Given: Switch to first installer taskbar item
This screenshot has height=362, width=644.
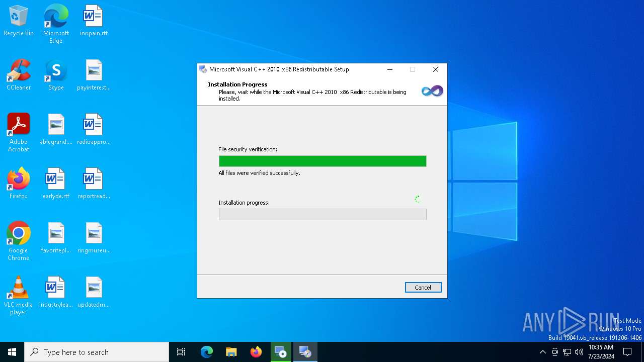Looking at the screenshot, I should [281, 352].
